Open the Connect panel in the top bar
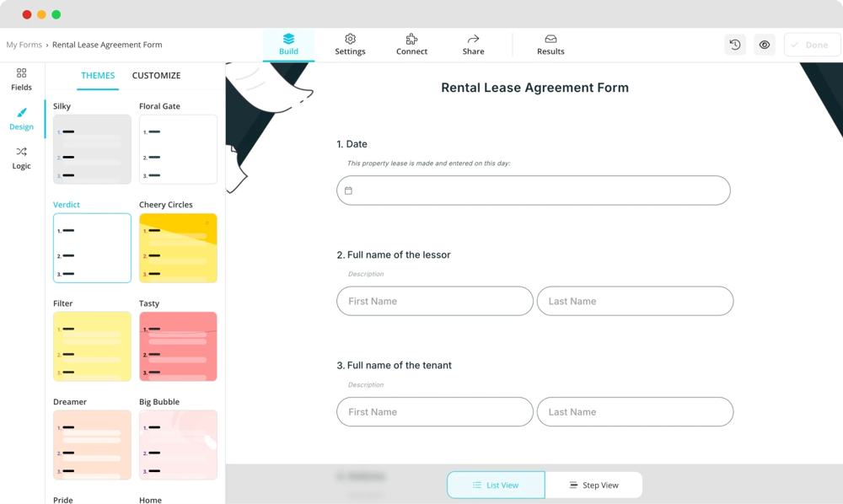 (x=411, y=44)
